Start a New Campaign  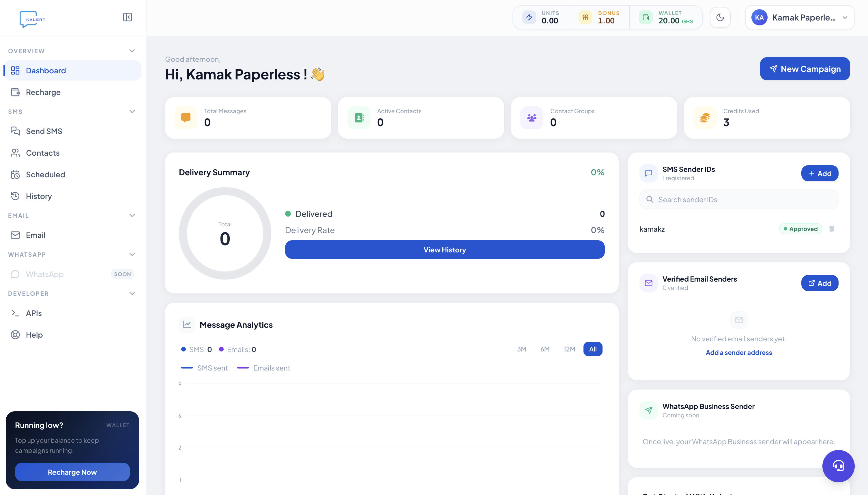[x=805, y=69]
